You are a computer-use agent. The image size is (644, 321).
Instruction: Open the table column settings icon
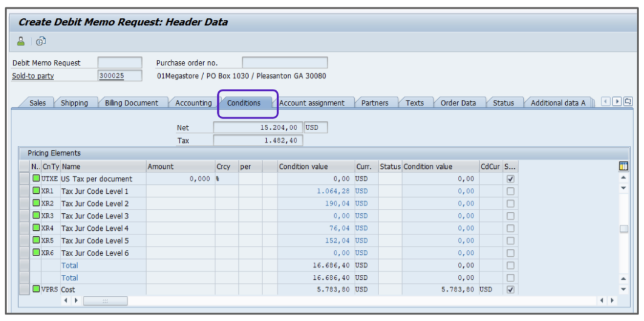tap(623, 167)
